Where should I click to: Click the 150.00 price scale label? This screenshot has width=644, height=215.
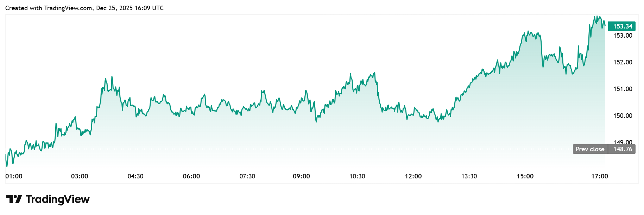[623, 116]
